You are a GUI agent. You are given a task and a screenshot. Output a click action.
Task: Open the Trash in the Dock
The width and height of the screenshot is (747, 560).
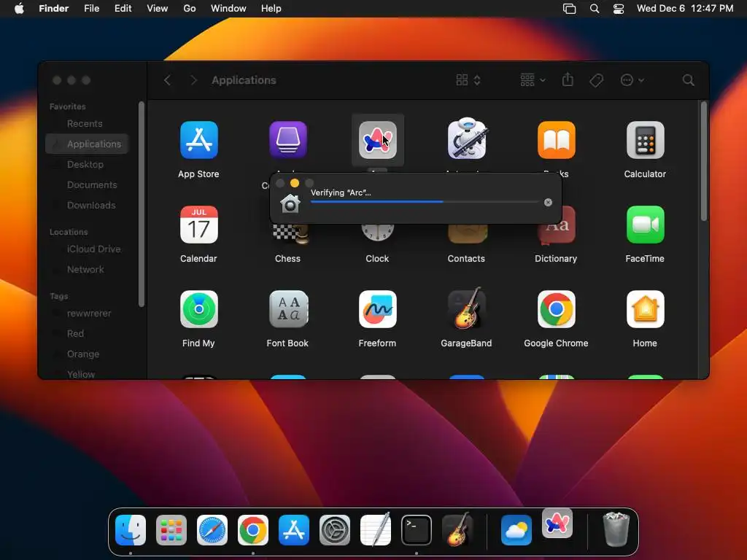pyautogui.click(x=616, y=529)
